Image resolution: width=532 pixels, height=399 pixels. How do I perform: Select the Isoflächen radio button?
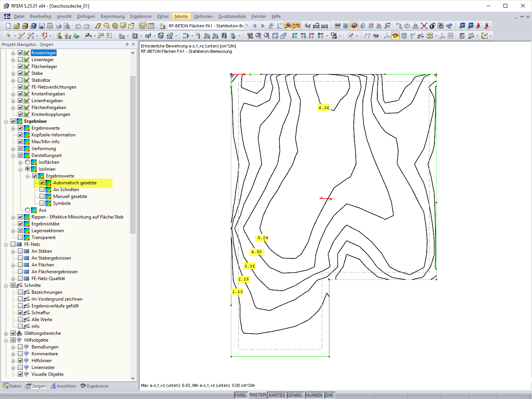[x=27, y=162]
